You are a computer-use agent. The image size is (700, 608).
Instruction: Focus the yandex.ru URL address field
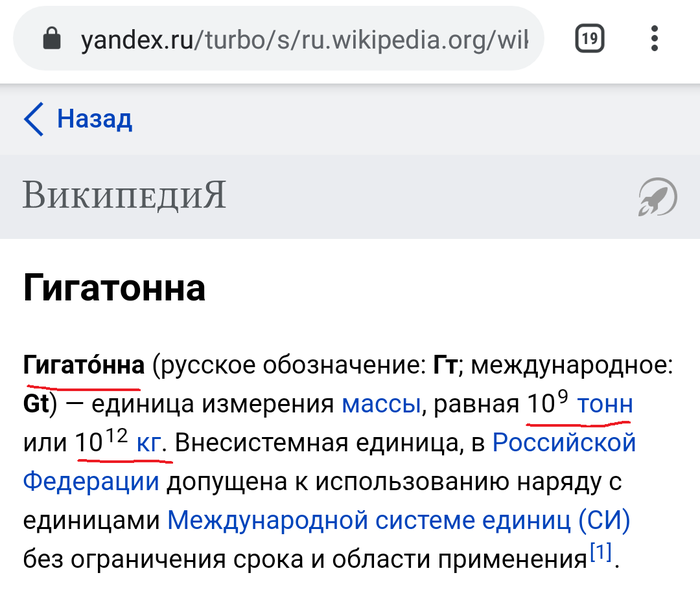[x=310, y=40]
